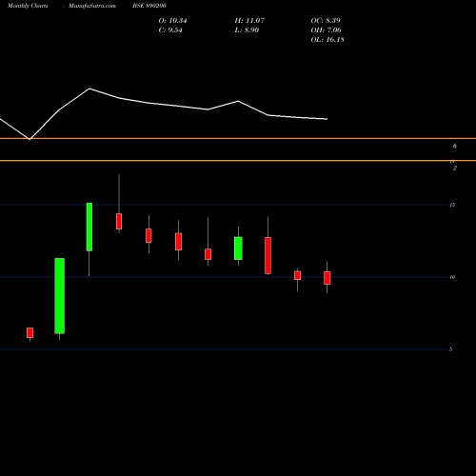Click the OC: 8.39 value

(326, 21)
